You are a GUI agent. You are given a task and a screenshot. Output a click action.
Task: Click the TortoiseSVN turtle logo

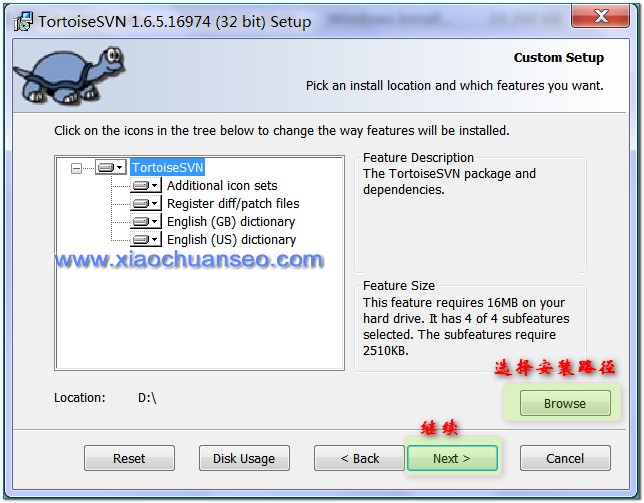[69, 75]
